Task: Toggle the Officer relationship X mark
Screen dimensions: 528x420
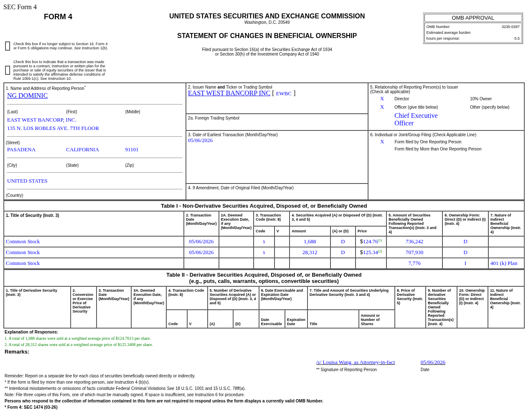Action: click(x=382, y=107)
